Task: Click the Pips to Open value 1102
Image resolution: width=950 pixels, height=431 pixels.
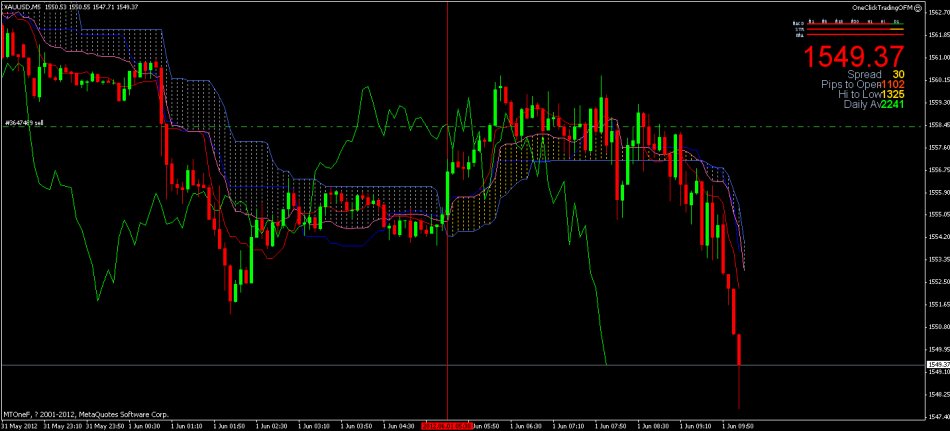Action: click(892, 84)
